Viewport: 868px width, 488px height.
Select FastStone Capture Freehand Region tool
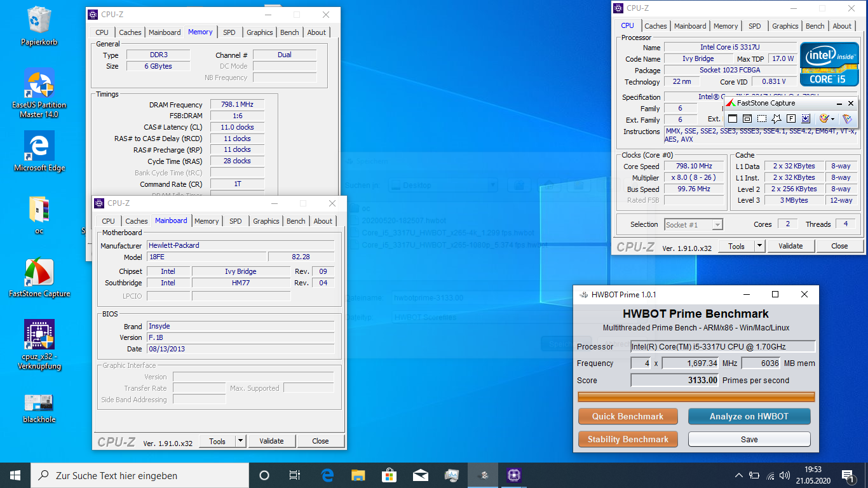[x=776, y=119]
